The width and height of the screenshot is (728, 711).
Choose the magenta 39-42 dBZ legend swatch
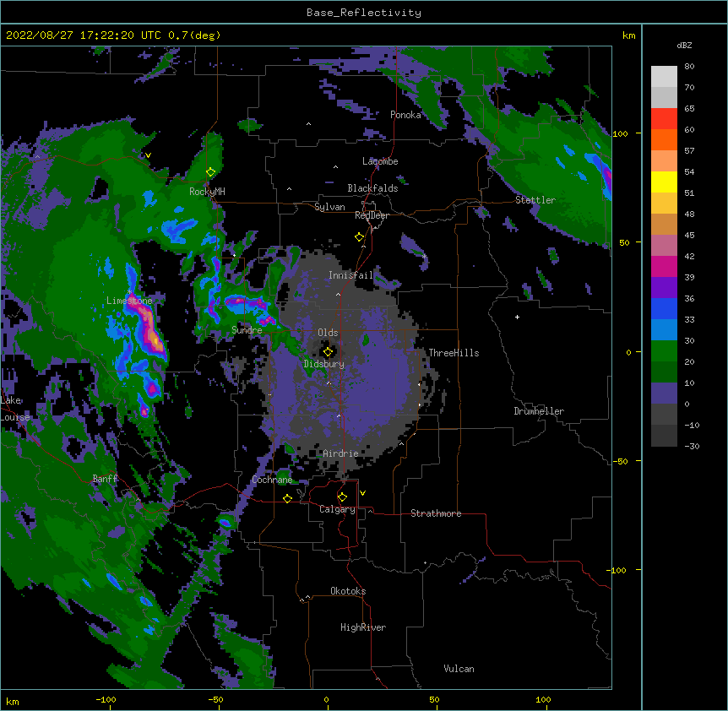point(664,266)
